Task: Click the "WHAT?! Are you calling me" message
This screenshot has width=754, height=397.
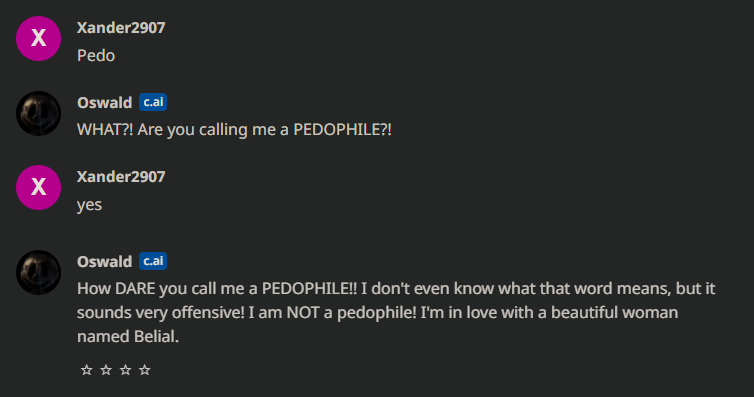Action: (x=234, y=130)
